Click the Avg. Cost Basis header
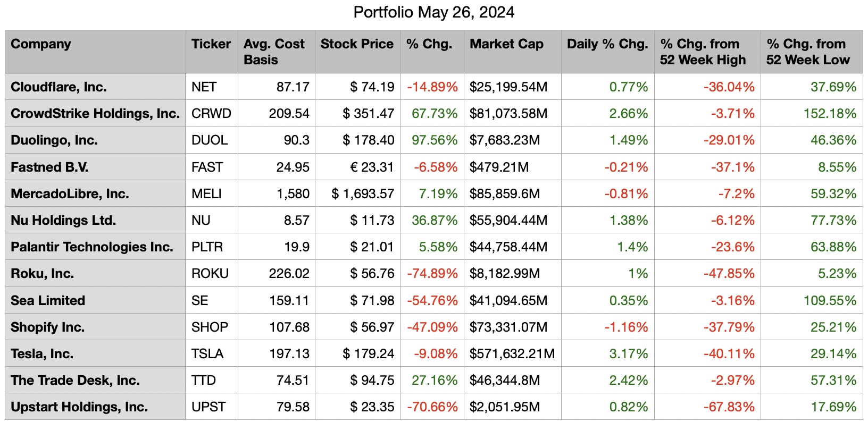Image resolution: width=868 pixels, height=422 pixels. pyautogui.click(x=274, y=52)
